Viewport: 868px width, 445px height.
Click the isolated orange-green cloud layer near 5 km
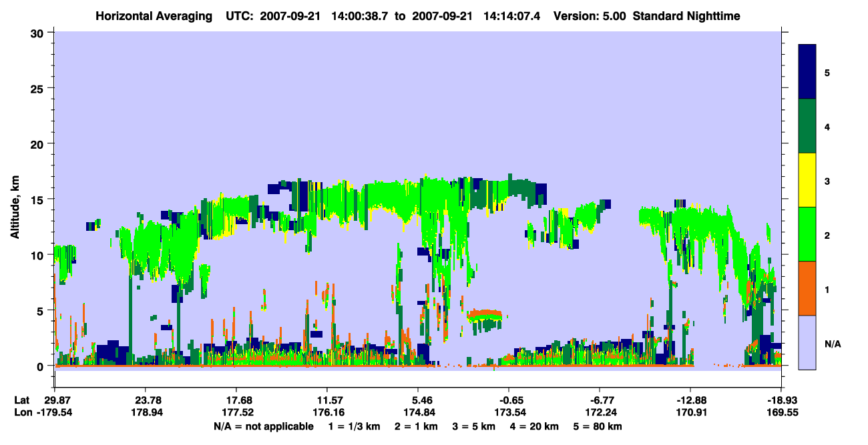click(x=485, y=317)
